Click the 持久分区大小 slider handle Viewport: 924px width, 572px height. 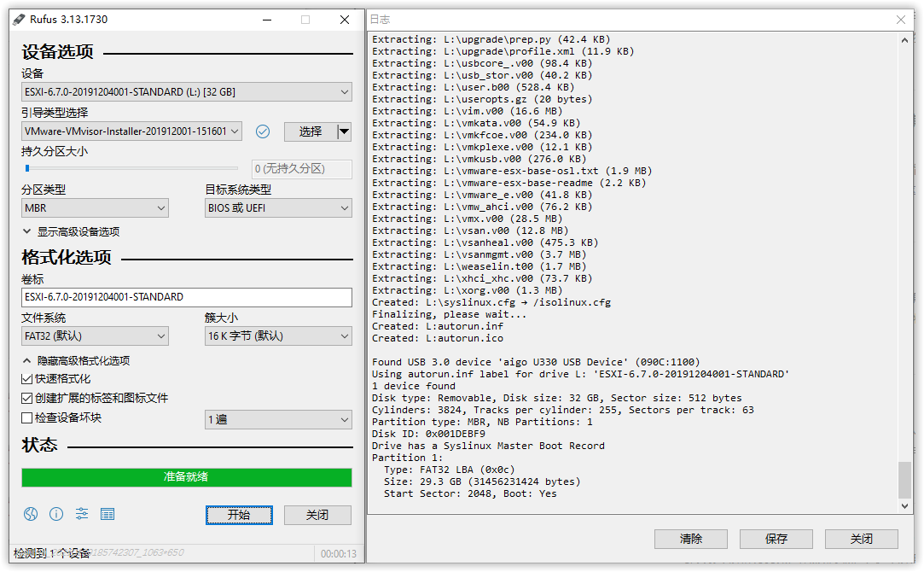(x=27, y=169)
